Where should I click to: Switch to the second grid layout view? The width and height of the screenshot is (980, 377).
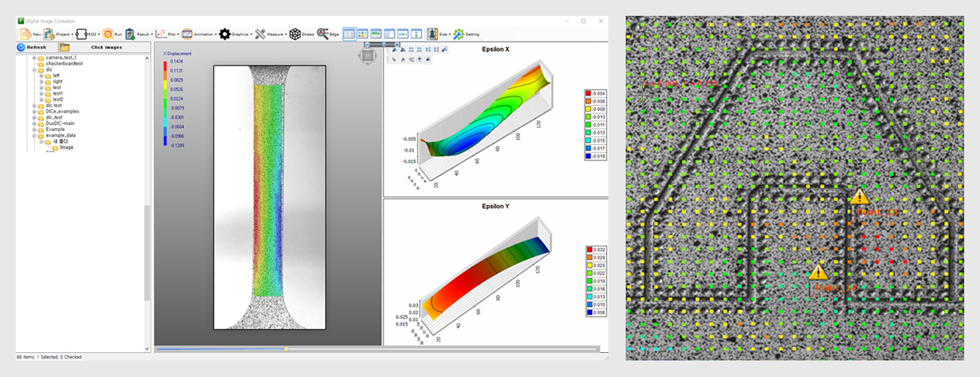click(363, 34)
